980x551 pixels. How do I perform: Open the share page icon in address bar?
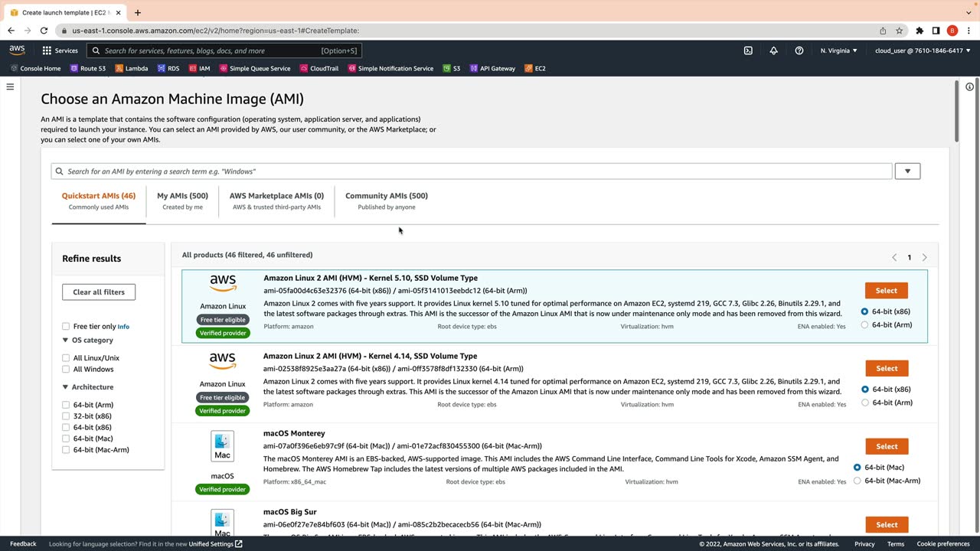883,31
